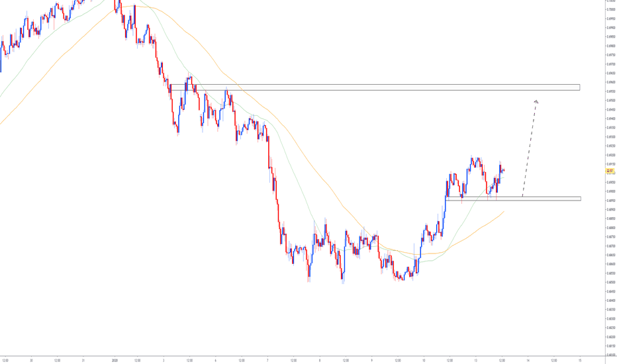Click the dashed projection arrow head
617x364 pixels.
pyautogui.click(x=536, y=101)
